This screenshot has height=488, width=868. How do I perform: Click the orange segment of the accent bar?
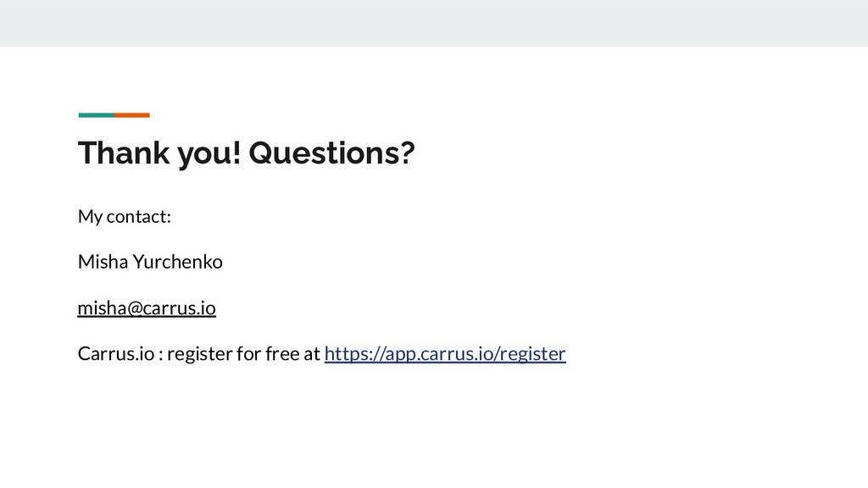coord(132,115)
